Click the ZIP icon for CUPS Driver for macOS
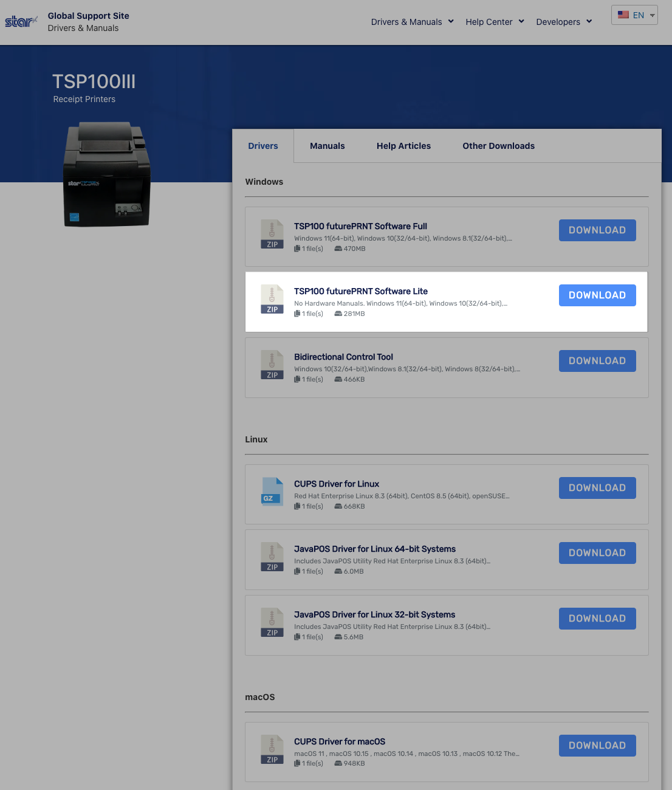Image resolution: width=672 pixels, height=790 pixels. pos(272,749)
